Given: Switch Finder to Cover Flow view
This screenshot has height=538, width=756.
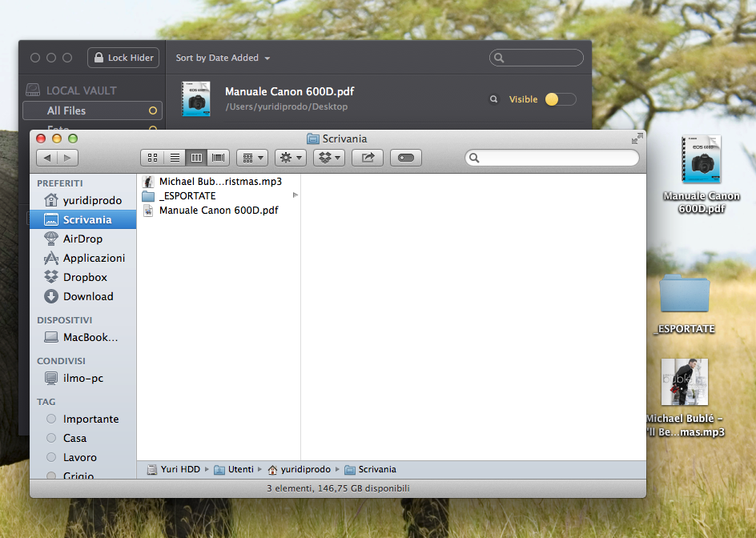Looking at the screenshot, I should click(219, 158).
